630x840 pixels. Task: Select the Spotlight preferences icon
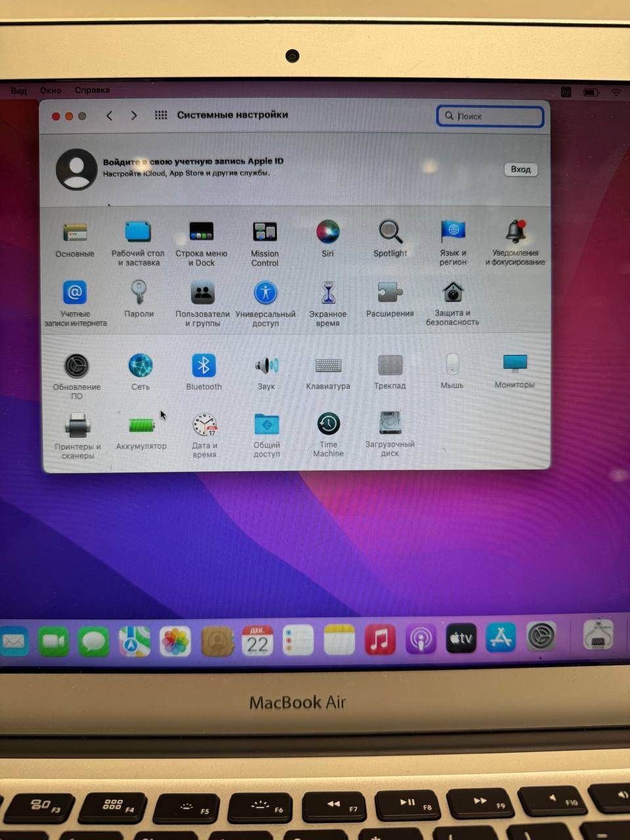coord(390,232)
